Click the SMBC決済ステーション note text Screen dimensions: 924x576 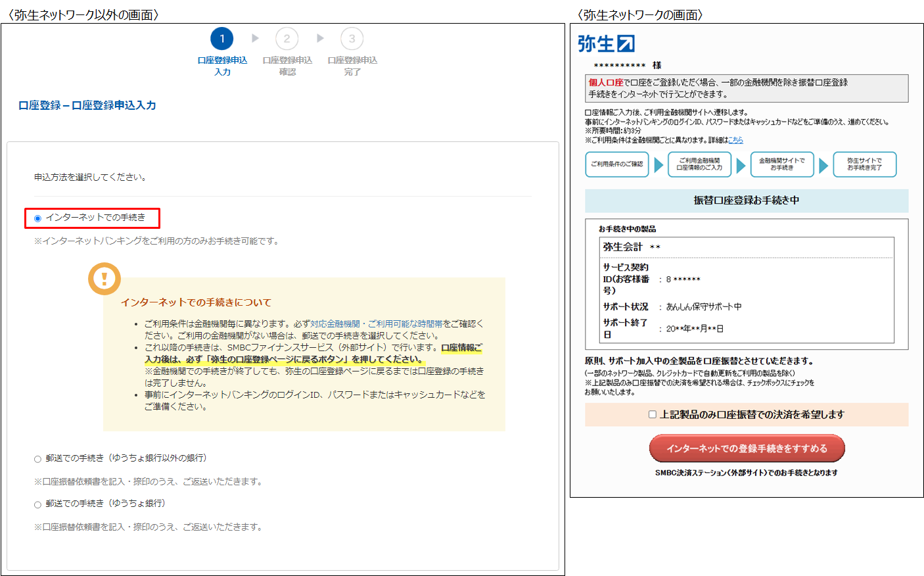(x=747, y=473)
